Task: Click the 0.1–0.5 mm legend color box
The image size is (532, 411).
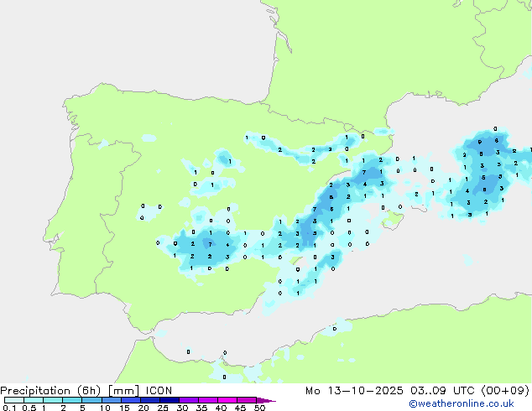Action: [14, 400]
